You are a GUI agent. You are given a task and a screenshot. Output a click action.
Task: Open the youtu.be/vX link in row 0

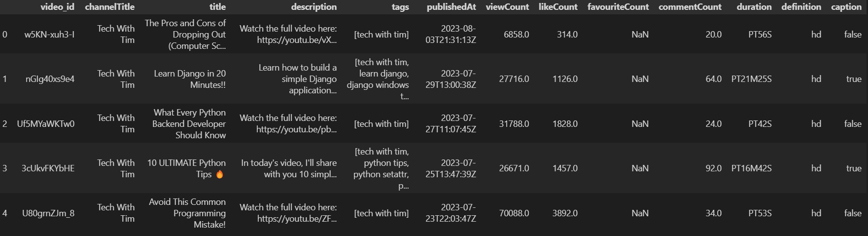point(297,40)
